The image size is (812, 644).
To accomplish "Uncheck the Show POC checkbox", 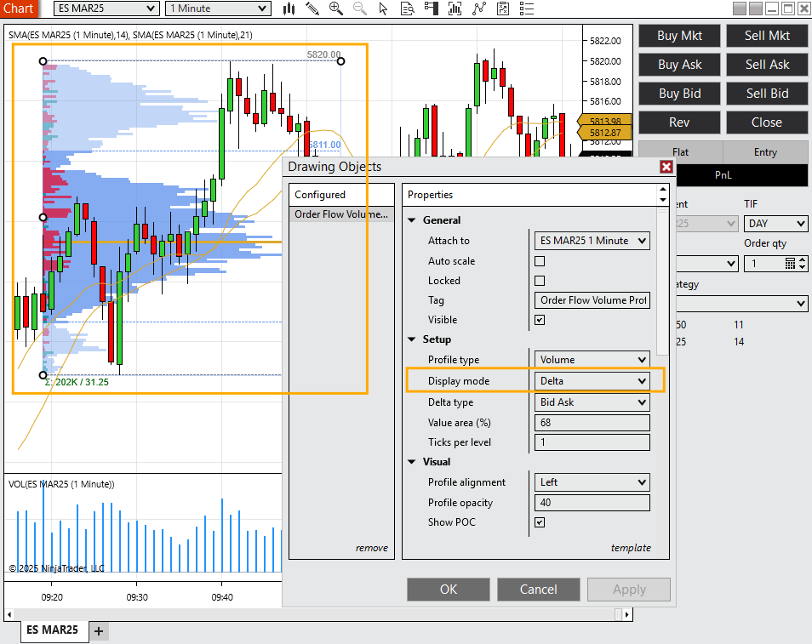I will tap(540, 522).
